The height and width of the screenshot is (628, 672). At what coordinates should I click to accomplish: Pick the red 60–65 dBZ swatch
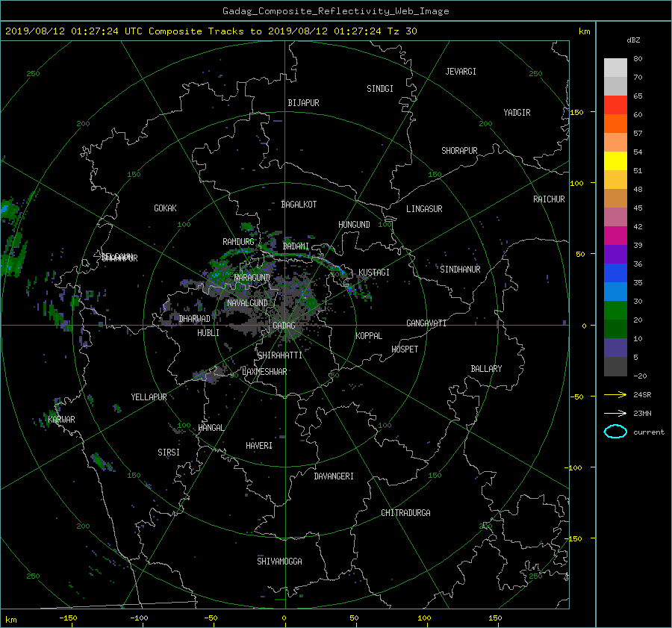tap(615, 105)
